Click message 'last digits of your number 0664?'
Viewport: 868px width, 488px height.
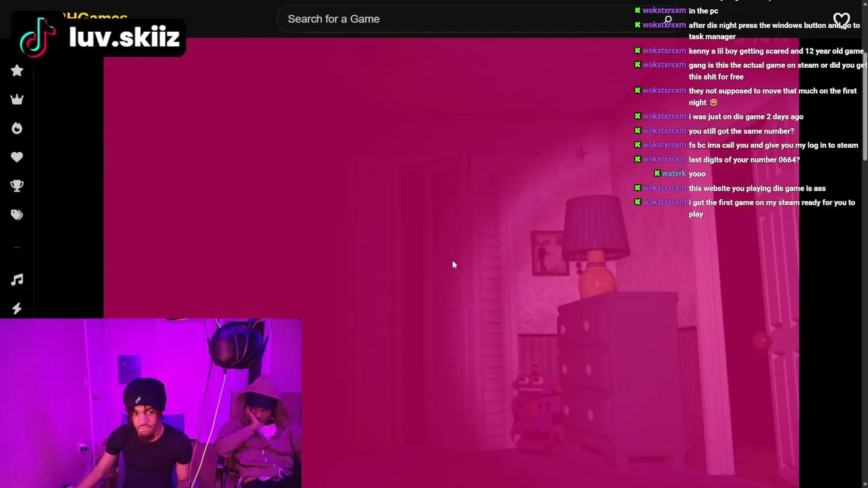coord(744,159)
